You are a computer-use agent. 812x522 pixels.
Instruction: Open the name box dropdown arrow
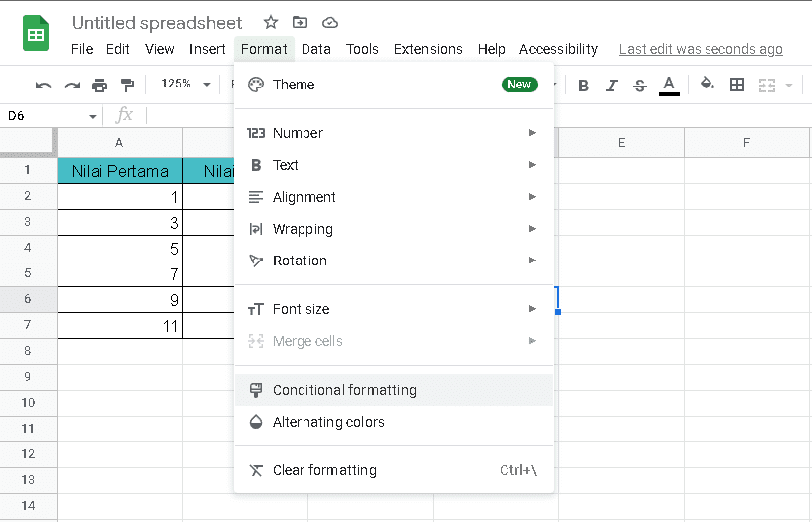tap(93, 116)
